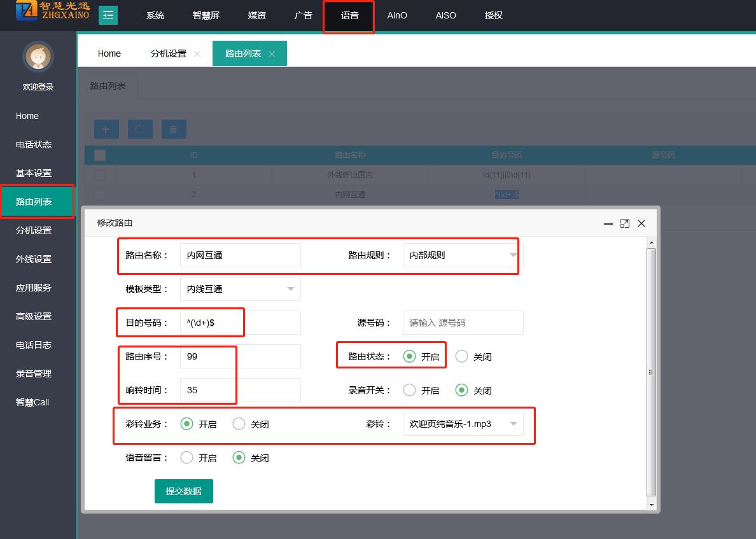Open the 智慧屏 top menu
The width and height of the screenshot is (756, 539).
206,15
